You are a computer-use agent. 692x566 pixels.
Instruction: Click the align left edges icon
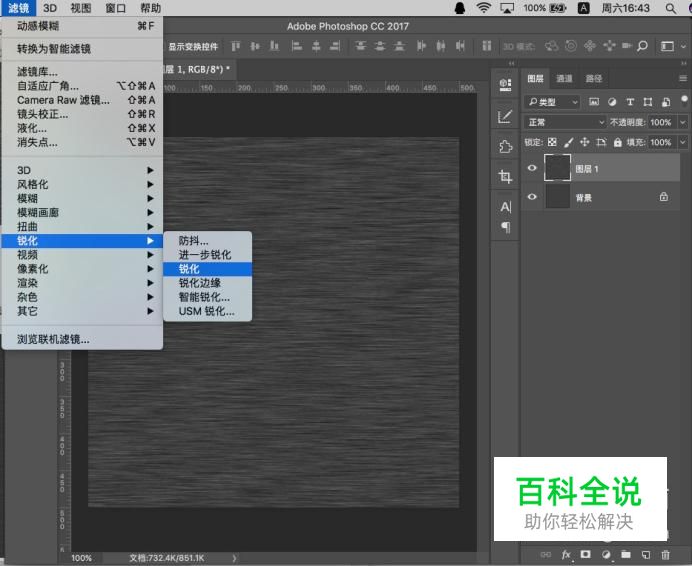click(297, 46)
